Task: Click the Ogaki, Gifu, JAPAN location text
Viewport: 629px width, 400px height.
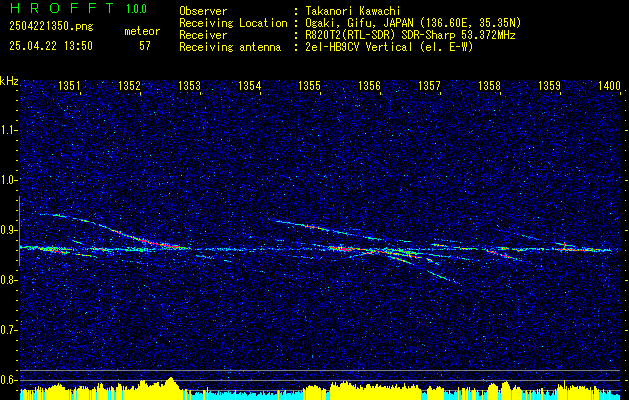Action: [413, 23]
